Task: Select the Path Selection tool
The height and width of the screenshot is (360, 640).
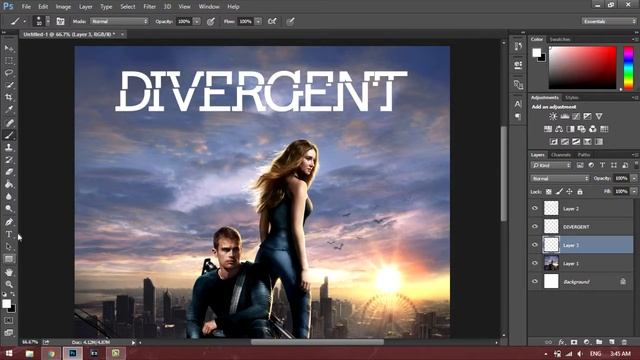Action: 9,247
